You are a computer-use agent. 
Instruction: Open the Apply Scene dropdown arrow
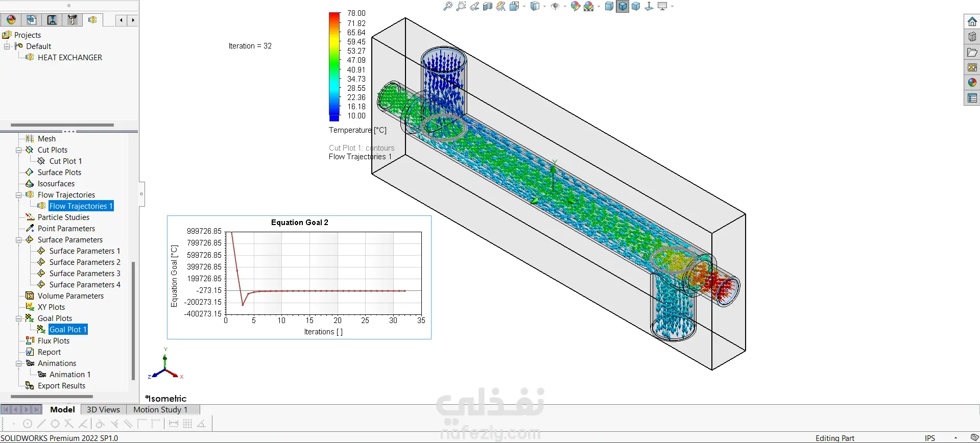tap(599, 6)
